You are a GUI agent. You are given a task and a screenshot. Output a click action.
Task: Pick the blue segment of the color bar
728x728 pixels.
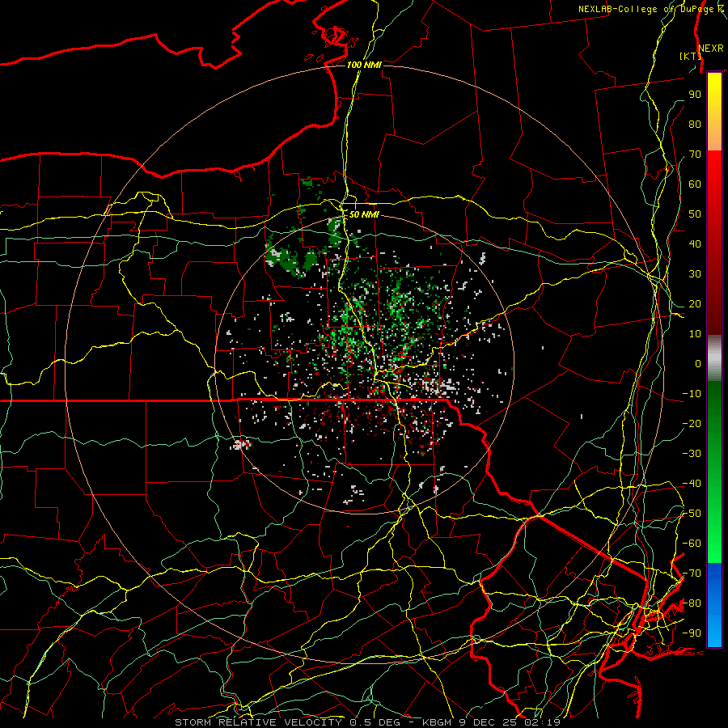714,604
